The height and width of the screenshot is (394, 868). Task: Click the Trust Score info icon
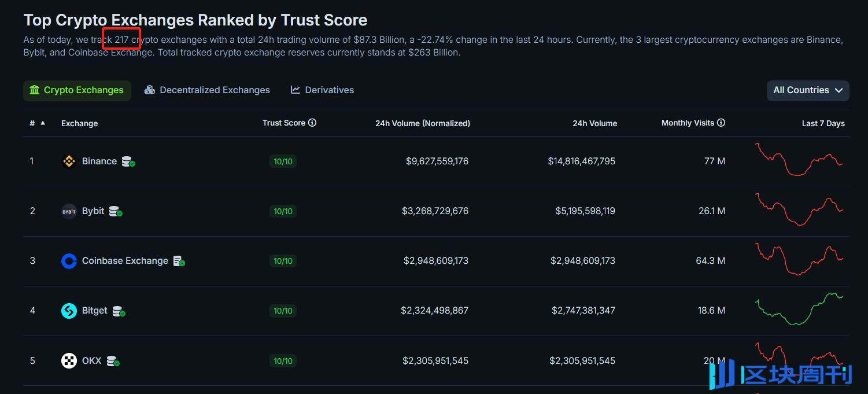tap(312, 123)
